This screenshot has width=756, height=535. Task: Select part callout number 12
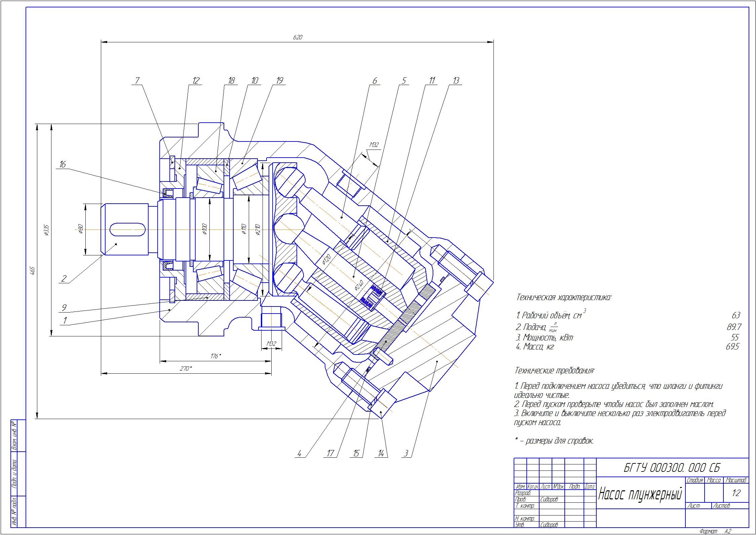click(196, 80)
